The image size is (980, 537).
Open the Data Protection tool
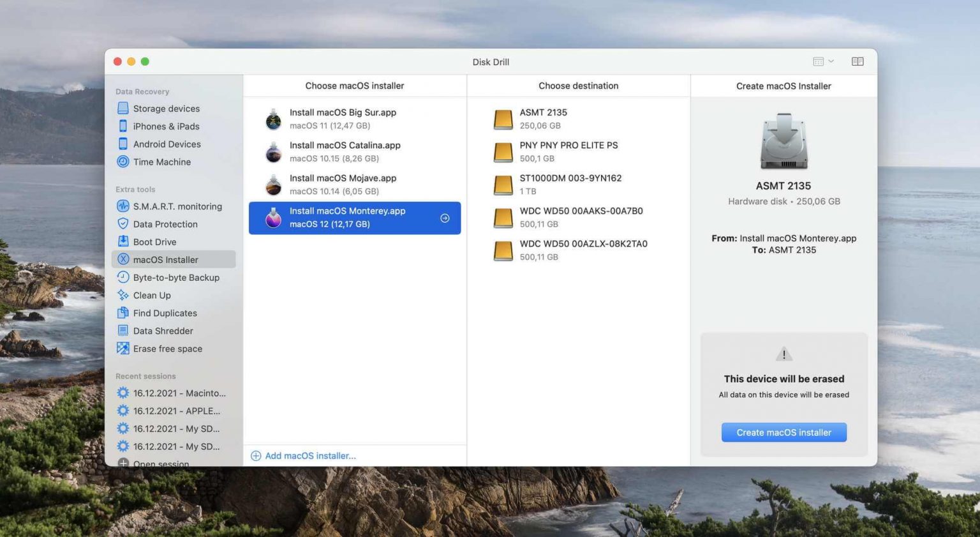pyautogui.click(x=165, y=223)
